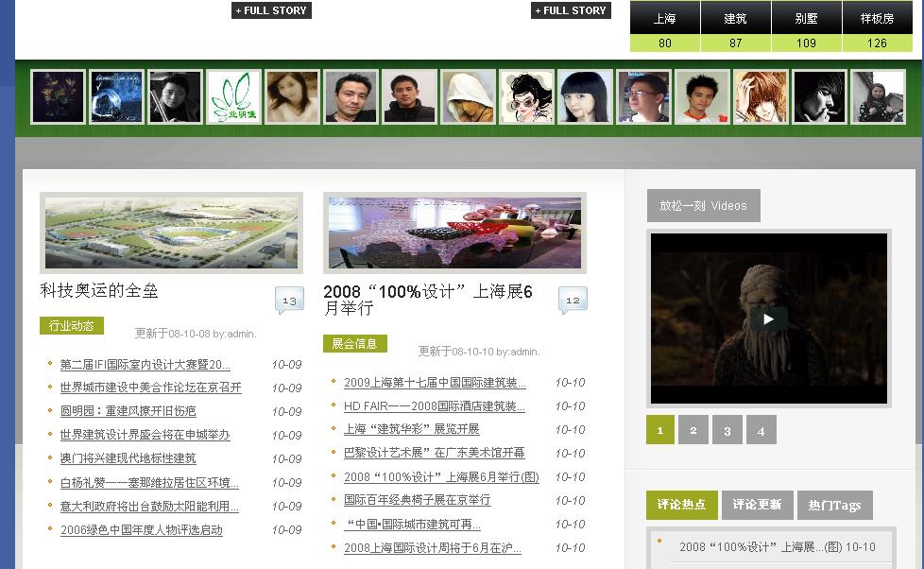Image resolution: width=924 pixels, height=569 pixels.
Task: Open 意大利政府将出台鼓励太阳能利用 link
Action: click(x=149, y=507)
